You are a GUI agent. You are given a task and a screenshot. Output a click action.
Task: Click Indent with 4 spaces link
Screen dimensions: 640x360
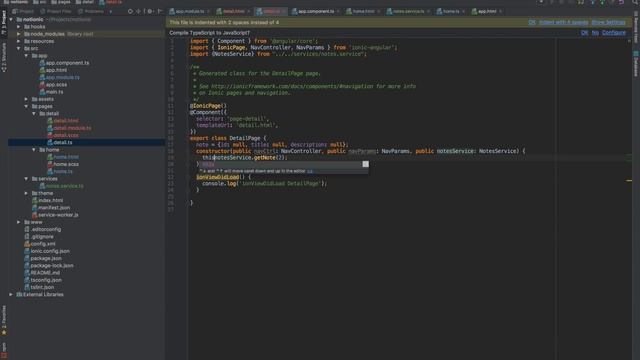[x=563, y=22]
